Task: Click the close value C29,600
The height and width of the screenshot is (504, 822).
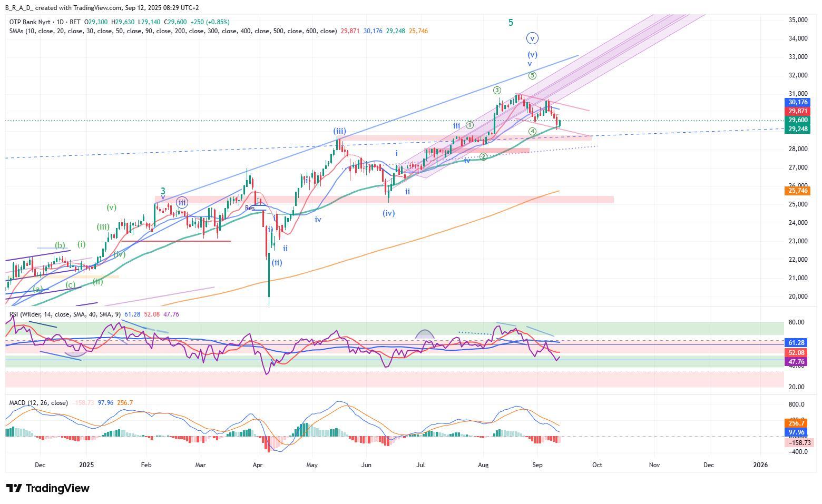Action: click(175, 22)
